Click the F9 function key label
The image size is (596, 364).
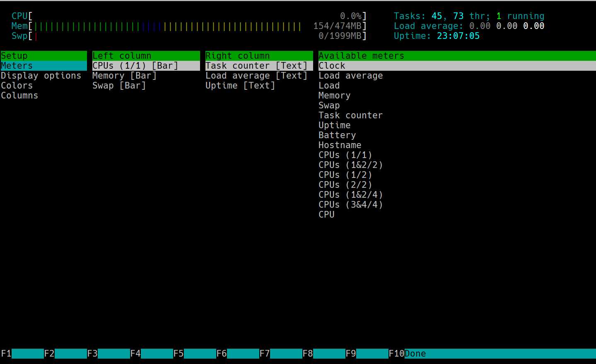(x=350, y=354)
